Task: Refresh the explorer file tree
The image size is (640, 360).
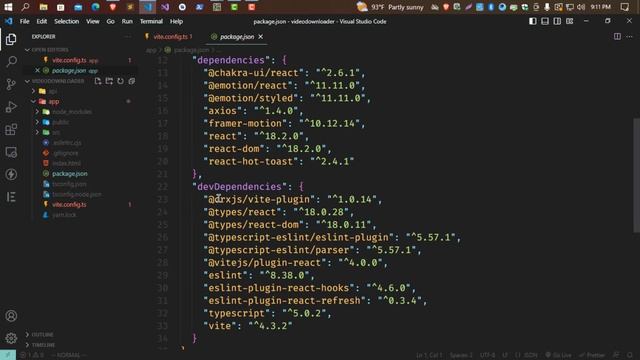Action: tap(120, 81)
